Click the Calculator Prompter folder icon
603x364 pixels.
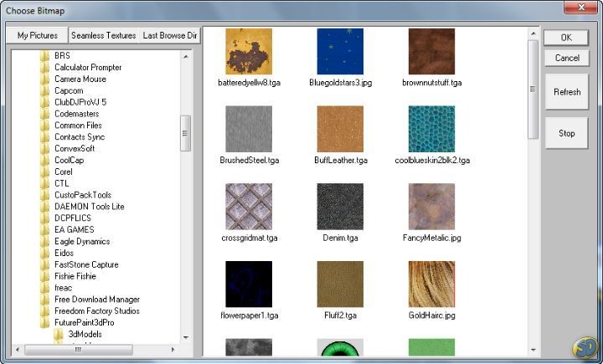[x=44, y=67]
